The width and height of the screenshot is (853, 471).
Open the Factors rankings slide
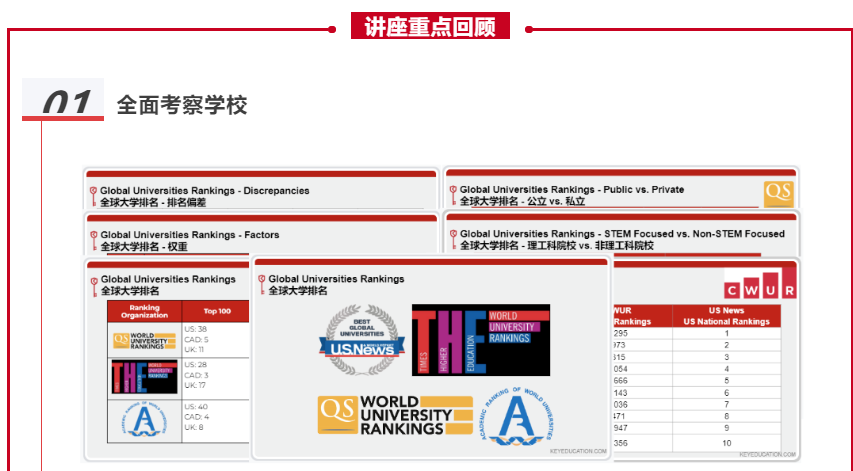click(190, 235)
